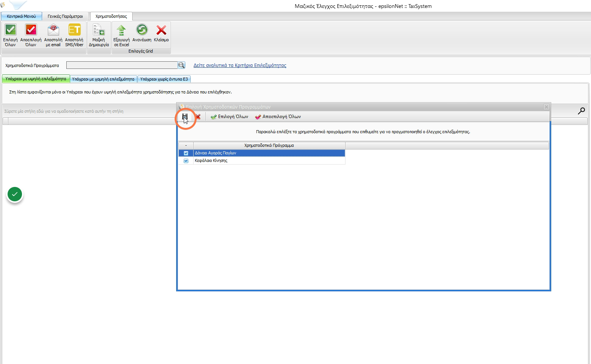Viewport: 591px width, 364px height.
Task: Show Υπόχρεοι χωρίς έντυπα Ε3 tab
Action: 164,79
